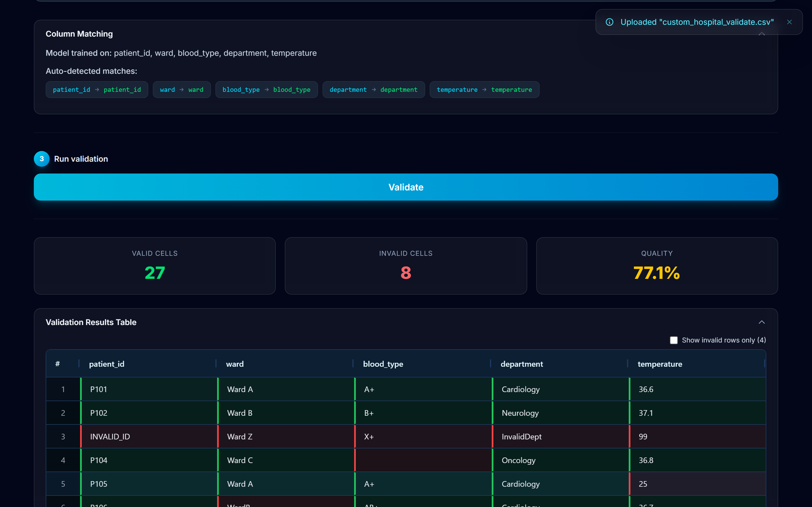Open the Invalid Cells stat card

click(x=406, y=266)
